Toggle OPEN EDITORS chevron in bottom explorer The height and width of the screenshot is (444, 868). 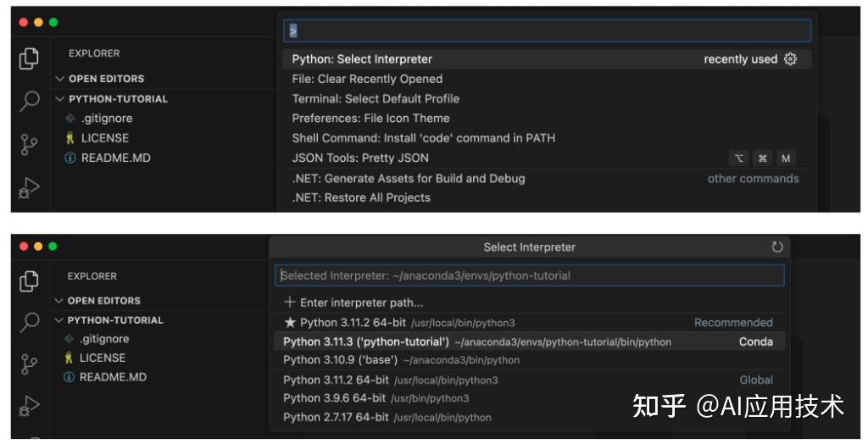[59, 301]
